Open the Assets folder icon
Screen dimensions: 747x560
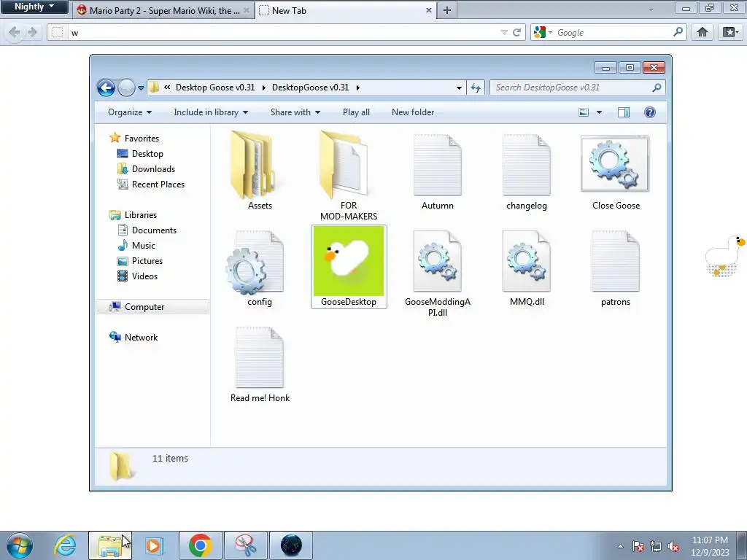(252, 165)
